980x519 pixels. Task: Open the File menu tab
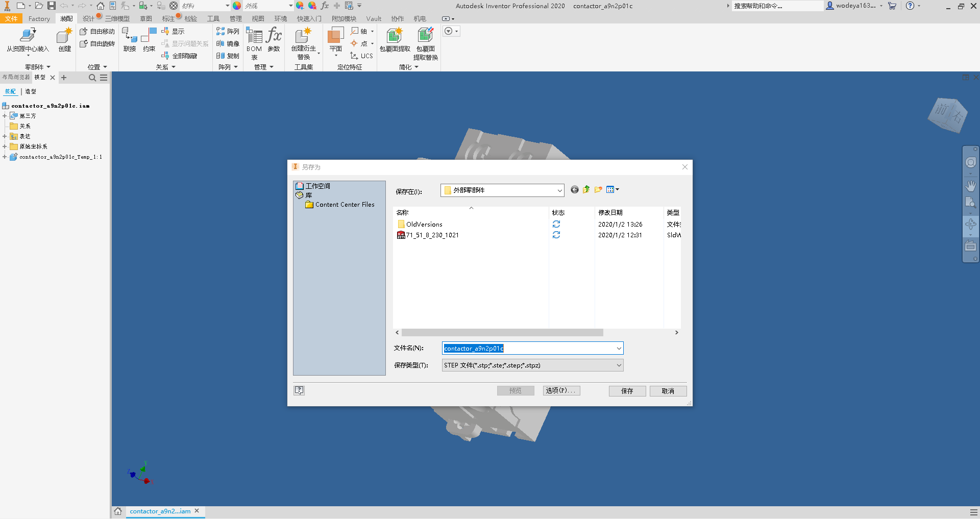point(11,19)
